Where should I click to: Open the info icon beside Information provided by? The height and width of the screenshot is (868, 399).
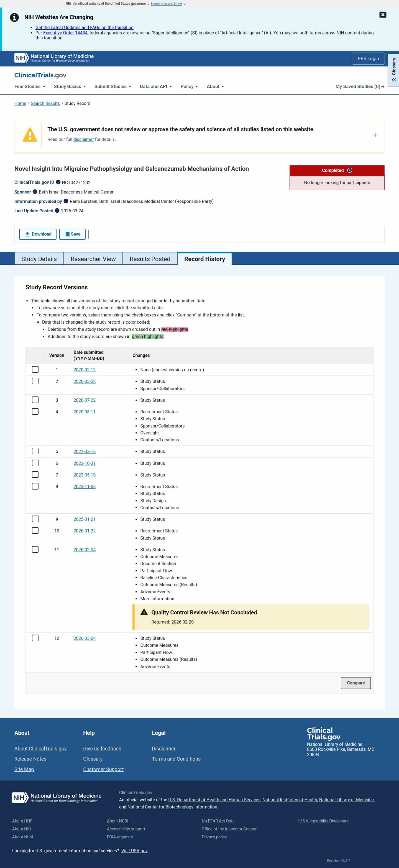(x=66, y=201)
